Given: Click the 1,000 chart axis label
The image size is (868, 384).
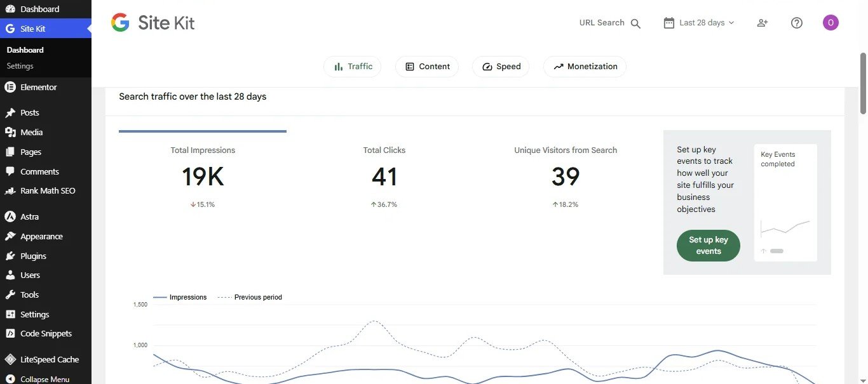Looking at the screenshot, I should click(x=140, y=345).
